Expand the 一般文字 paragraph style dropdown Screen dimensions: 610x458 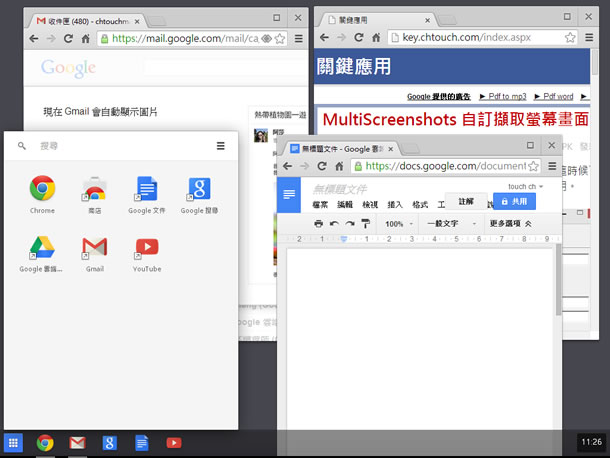pos(451,224)
